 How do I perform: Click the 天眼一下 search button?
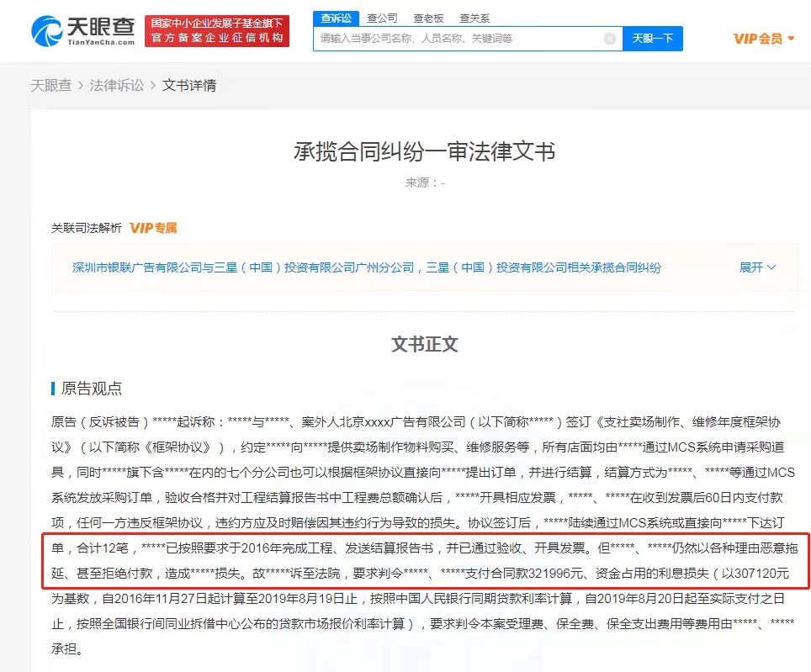tap(652, 38)
